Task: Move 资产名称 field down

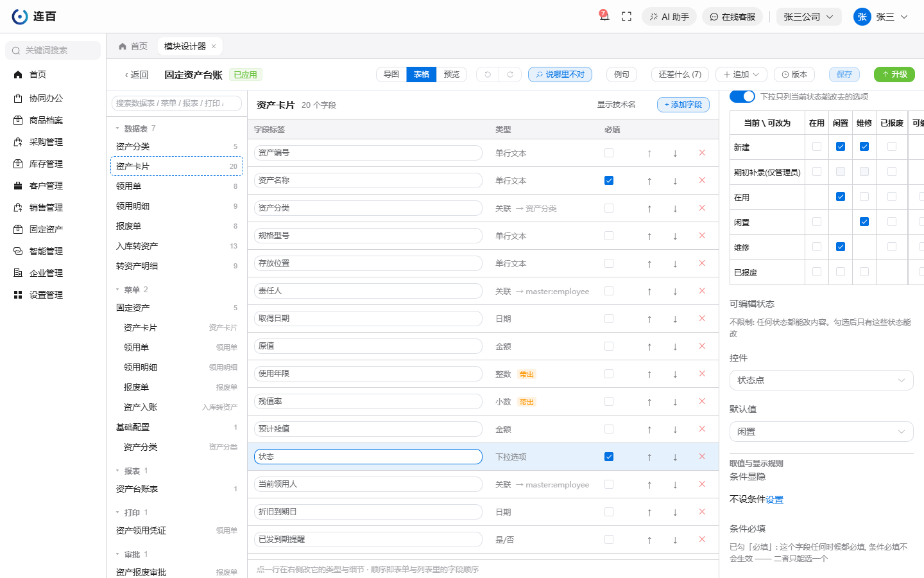Action: (x=675, y=180)
